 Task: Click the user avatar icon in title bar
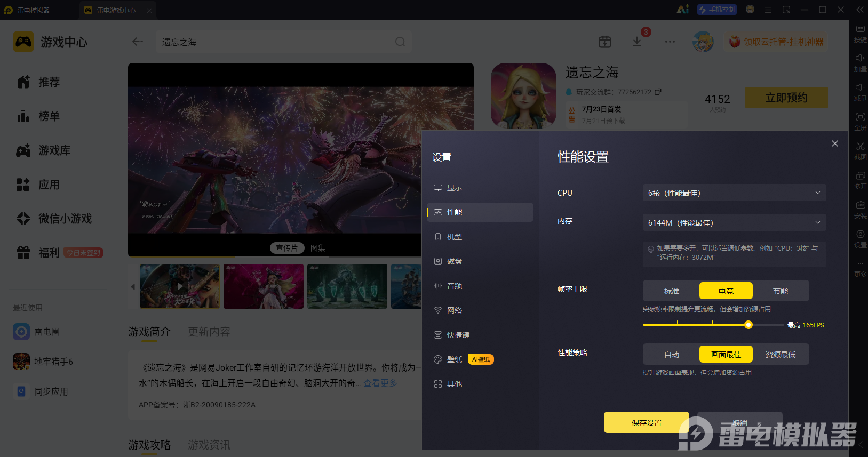(x=750, y=10)
